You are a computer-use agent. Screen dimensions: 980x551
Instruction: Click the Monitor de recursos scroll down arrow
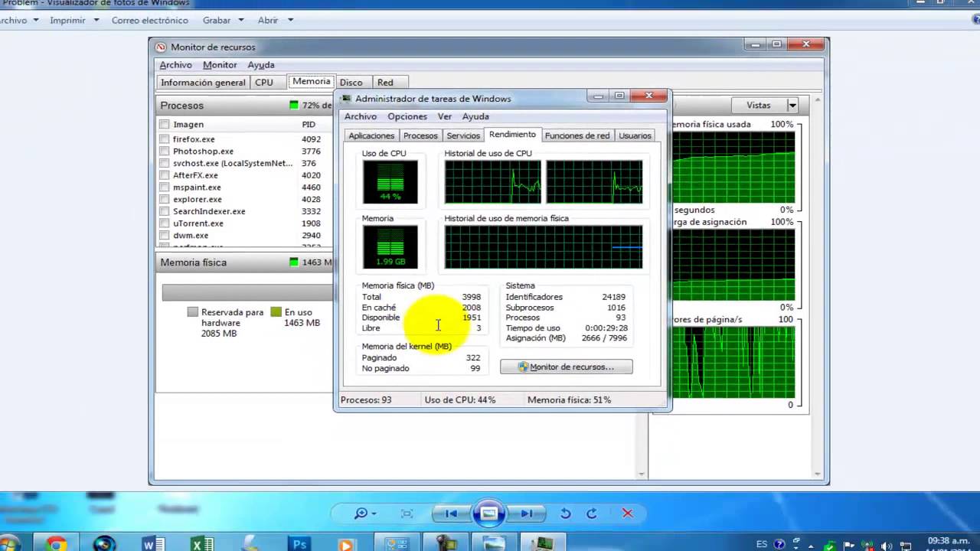tap(817, 474)
